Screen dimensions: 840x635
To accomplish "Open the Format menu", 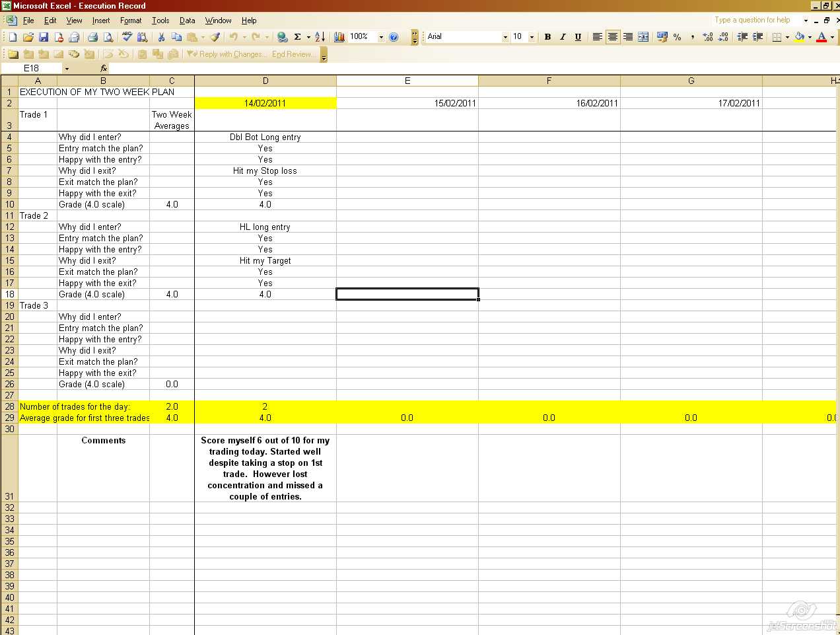I will [x=131, y=20].
